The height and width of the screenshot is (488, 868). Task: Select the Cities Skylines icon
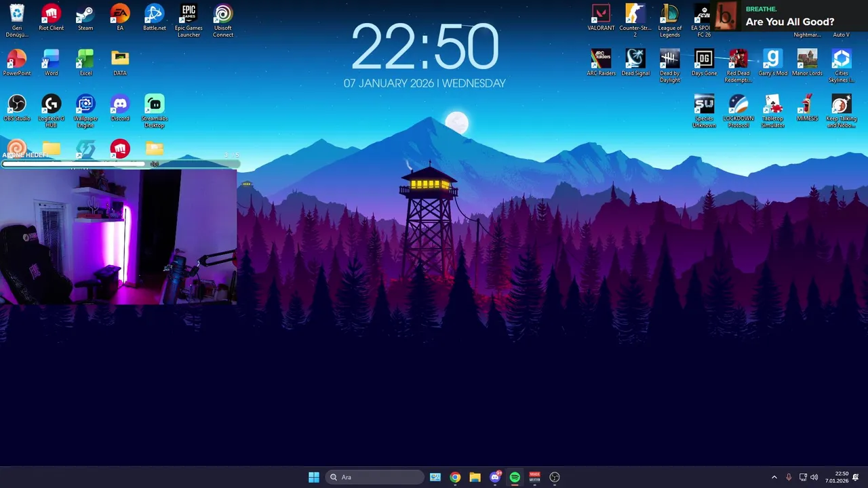842,66
